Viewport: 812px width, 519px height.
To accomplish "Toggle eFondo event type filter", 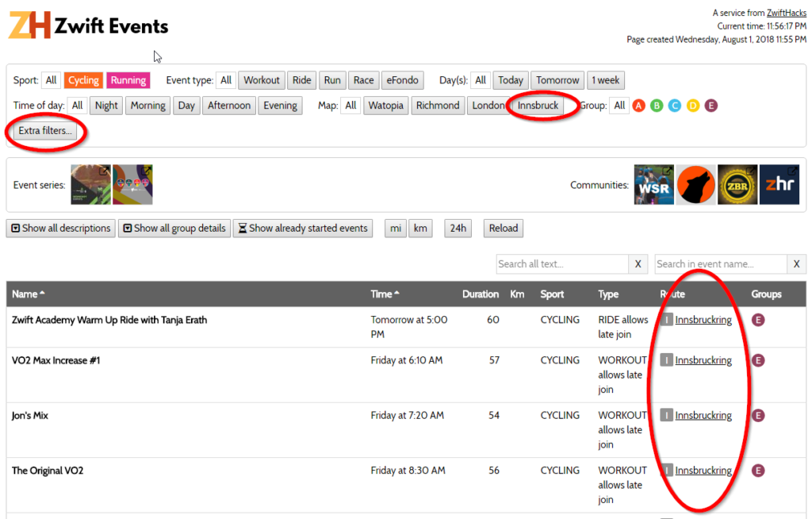I will pos(402,80).
